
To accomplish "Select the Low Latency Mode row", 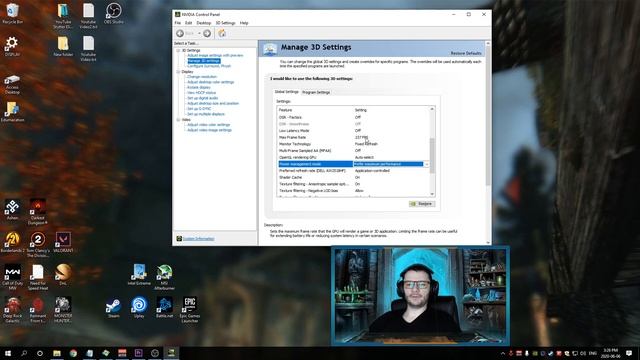I will click(353, 131).
